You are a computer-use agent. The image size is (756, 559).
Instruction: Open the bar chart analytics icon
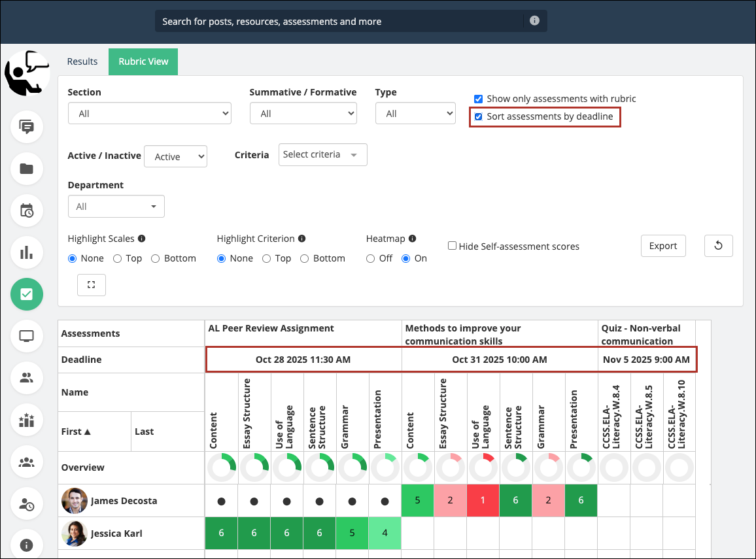click(27, 252)
